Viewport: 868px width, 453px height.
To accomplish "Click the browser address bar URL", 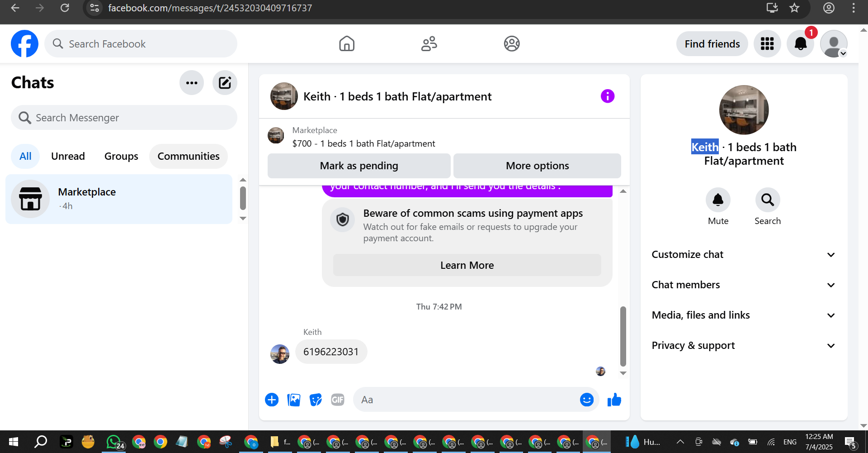I will (210, 8).
